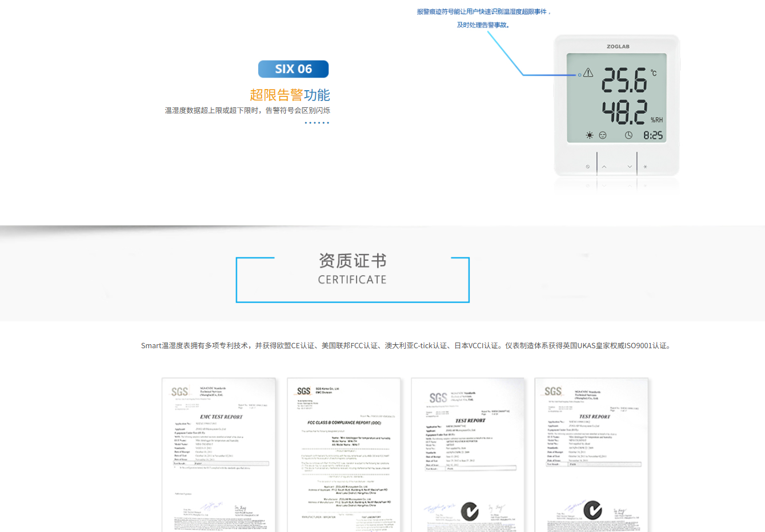The width and height of the screenshot is (765, 532).
Task: Open the EMC Test Report certificate
Action: point(219,454)
